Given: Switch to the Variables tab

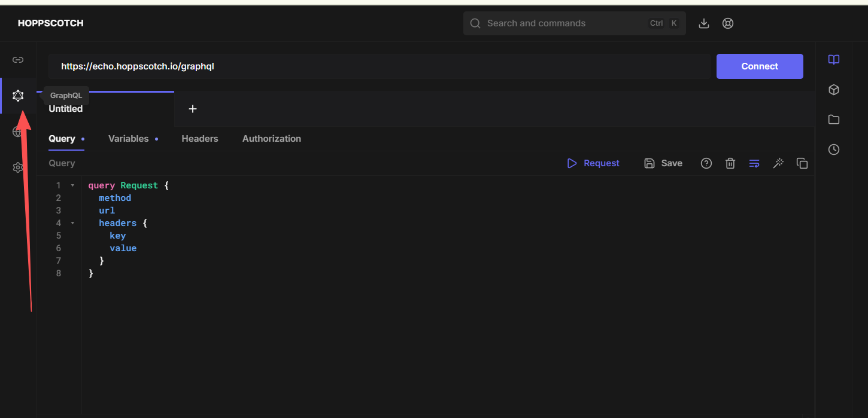Looking at the screenshot, I should pos(128,139).
